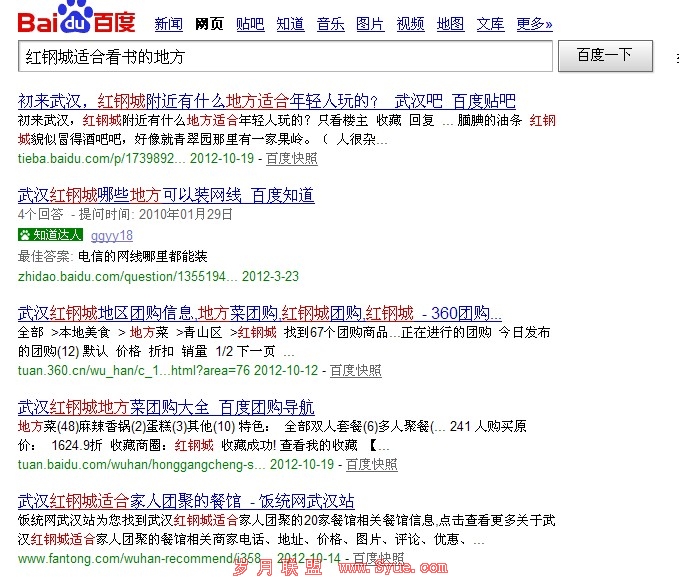
Task: Switch to 图片 search
Action: click(x=370, y=23)
